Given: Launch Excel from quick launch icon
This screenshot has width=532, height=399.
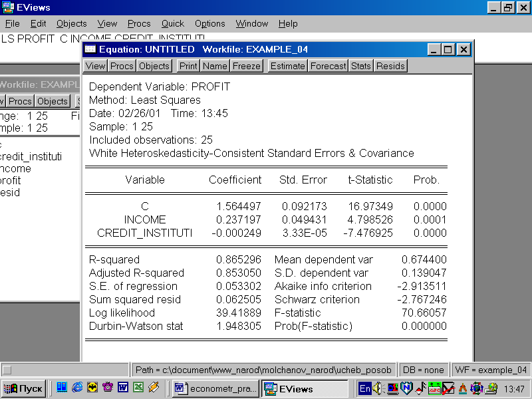Looking at the screenshot, I should (x=138, y=388).
